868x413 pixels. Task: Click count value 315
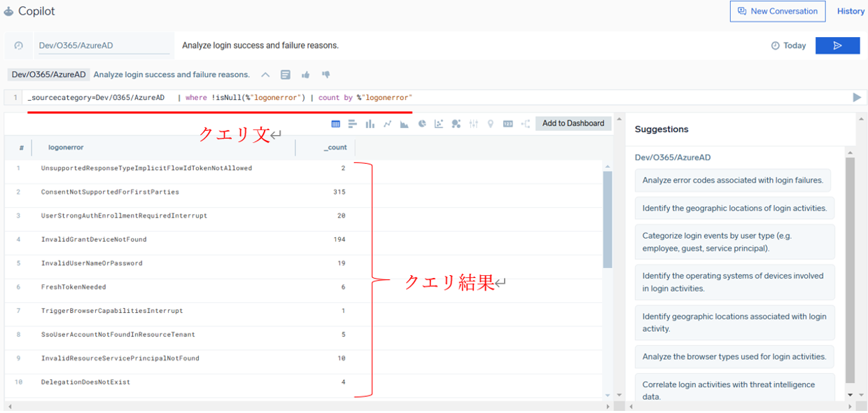pyautogui.click(x=339, y=192)
